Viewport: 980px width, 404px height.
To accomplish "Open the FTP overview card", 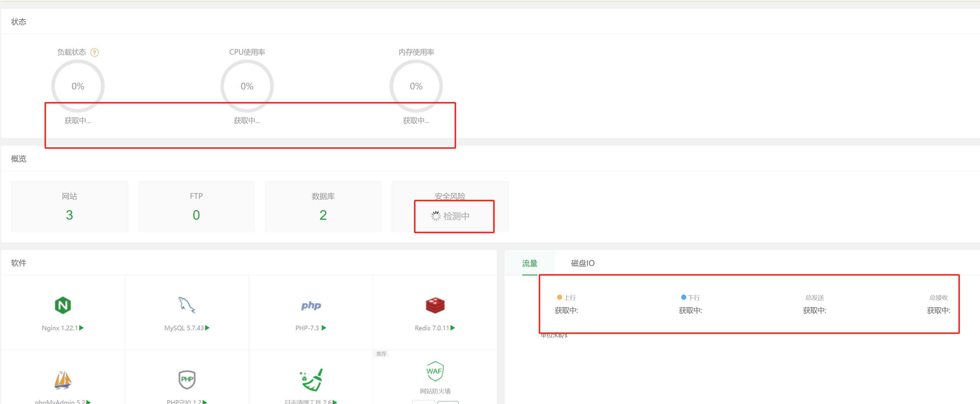I will (x=196, y=207).
